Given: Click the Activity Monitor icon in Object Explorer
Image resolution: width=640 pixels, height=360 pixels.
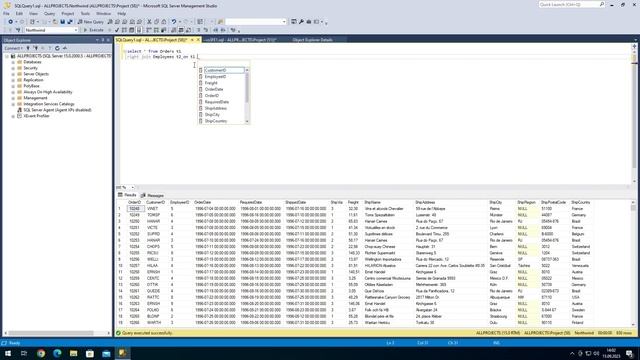Looking at the screenshot, I should point(64,48).
